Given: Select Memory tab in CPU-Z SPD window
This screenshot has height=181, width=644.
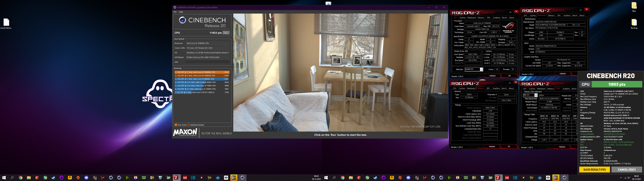Looking at the screenshot, I should [x=550, y=88].
